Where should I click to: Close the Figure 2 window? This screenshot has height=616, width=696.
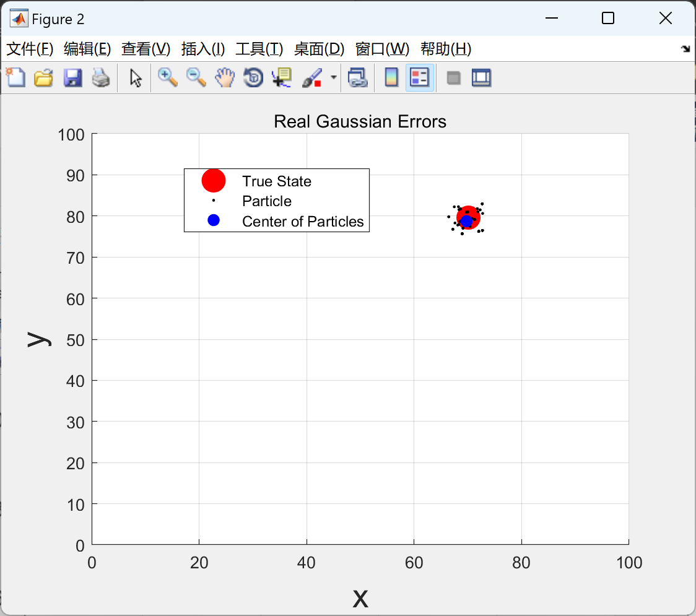pos(666,18)
